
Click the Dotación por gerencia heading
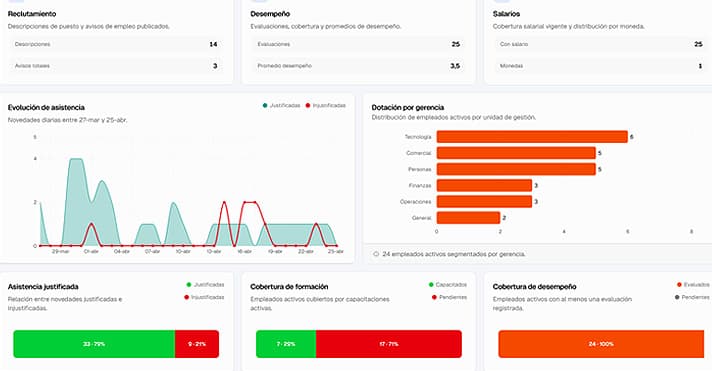pos(408,108)
